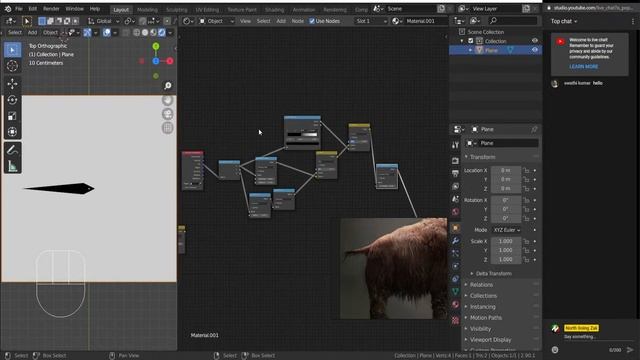The image size is (640, 360).
Task: Open the Physics properties tab
Action: 456,266
